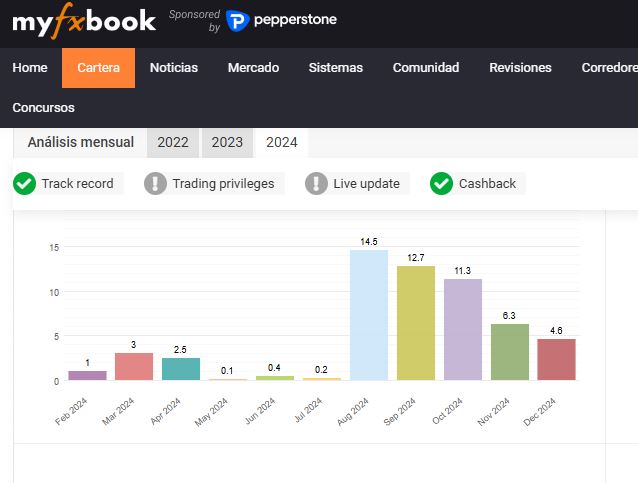Switch to the 2023 tab
The width and height of the screenshot is (638, 483).
(x=227, y=142)
